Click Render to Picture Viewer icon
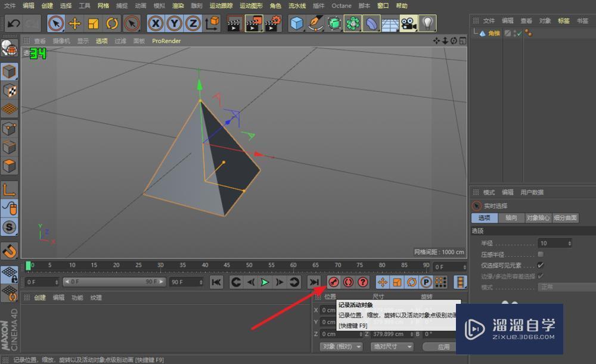Screen dimensions: 596x364 [x=254, y=24]
